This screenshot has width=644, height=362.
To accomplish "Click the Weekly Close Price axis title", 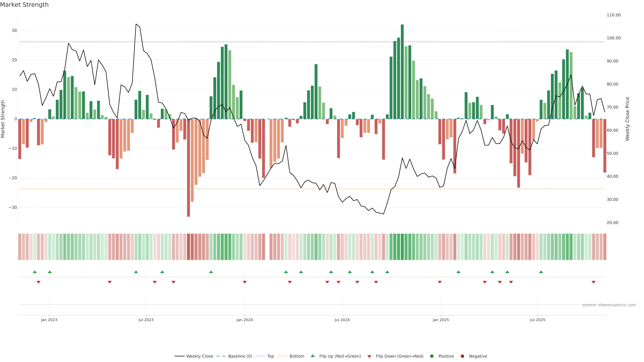I will [x=627, y=119].
